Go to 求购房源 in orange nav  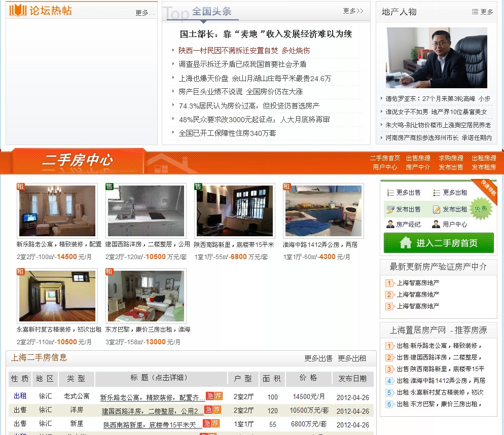point(451,158)
